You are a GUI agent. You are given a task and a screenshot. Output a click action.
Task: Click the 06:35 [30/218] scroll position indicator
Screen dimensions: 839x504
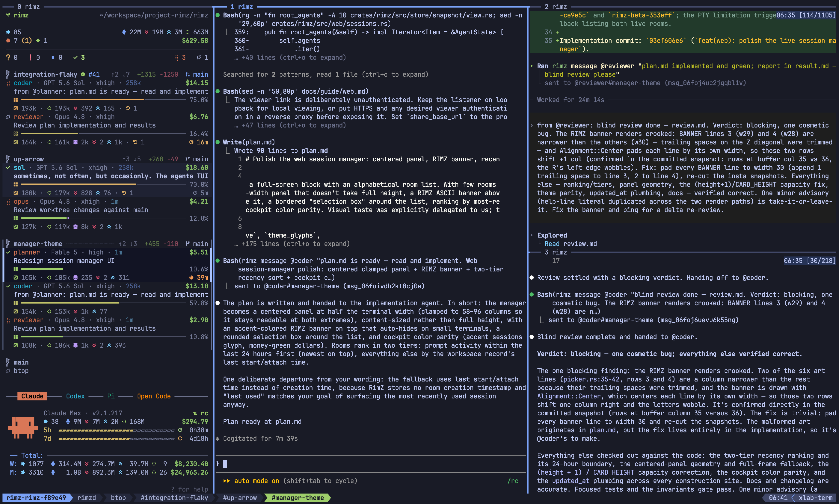coord(810,261)
